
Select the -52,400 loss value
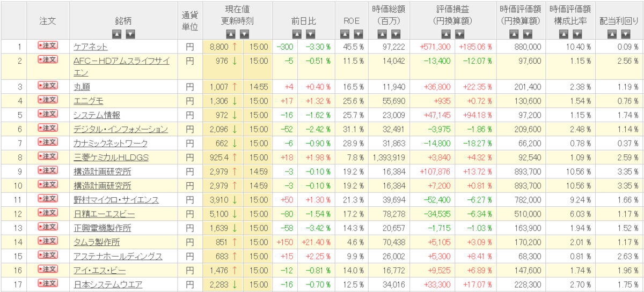pos(437,200)
